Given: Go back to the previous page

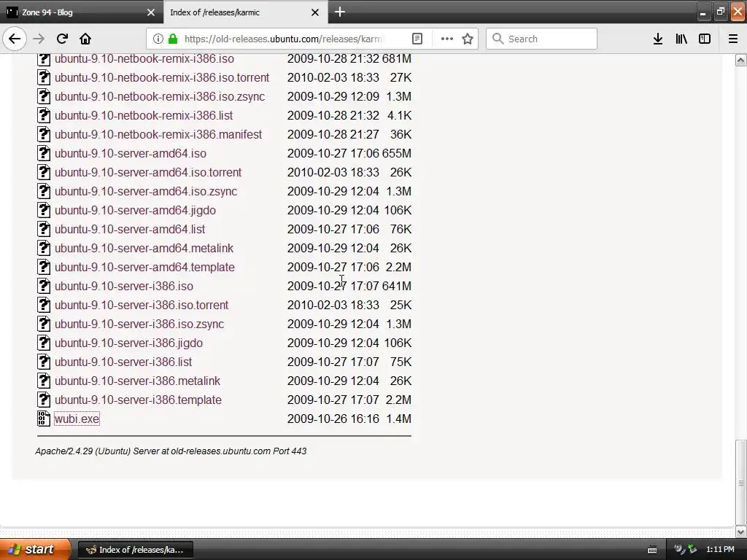Looking at the screenshot, I should (15, 39).
